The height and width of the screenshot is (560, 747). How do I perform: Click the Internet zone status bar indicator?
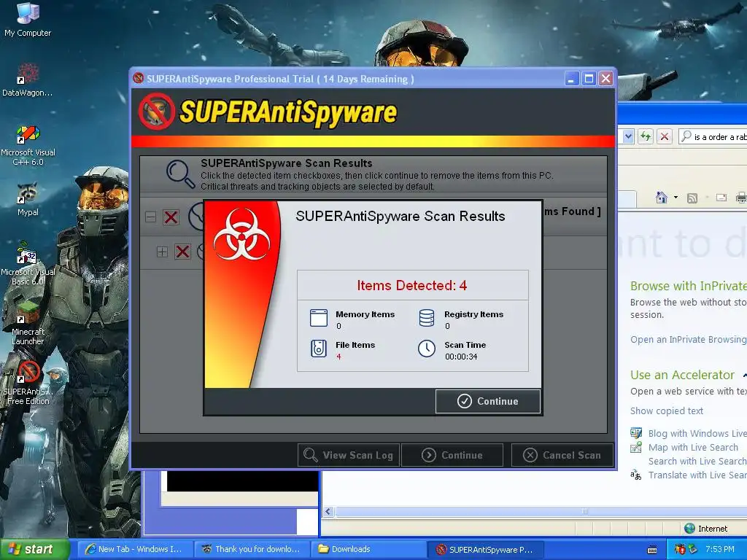tap(706, 528)
